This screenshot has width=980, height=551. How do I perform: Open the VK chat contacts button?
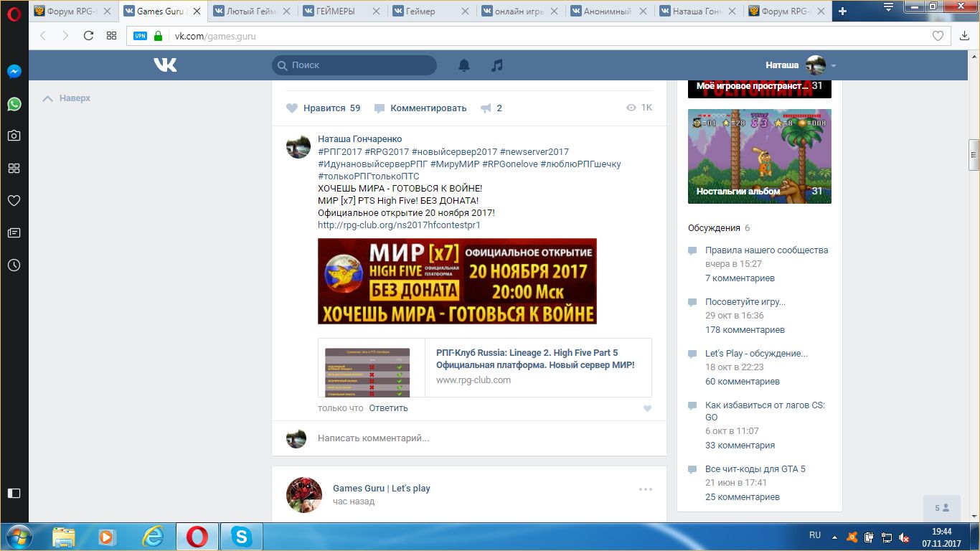click(x=942, y=508)
